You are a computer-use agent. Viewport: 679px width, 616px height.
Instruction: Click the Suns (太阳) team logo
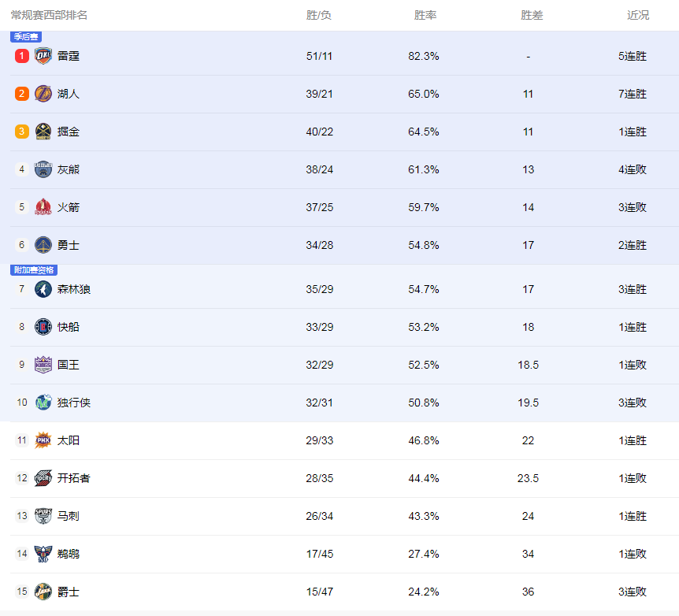[43, 440]
